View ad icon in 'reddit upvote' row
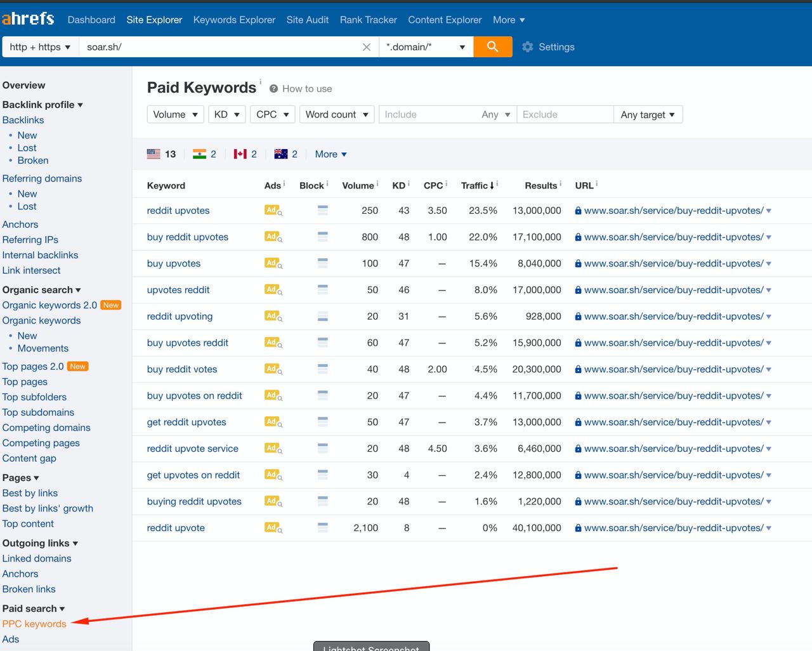 pyautogui.click(x=273, y=528)
